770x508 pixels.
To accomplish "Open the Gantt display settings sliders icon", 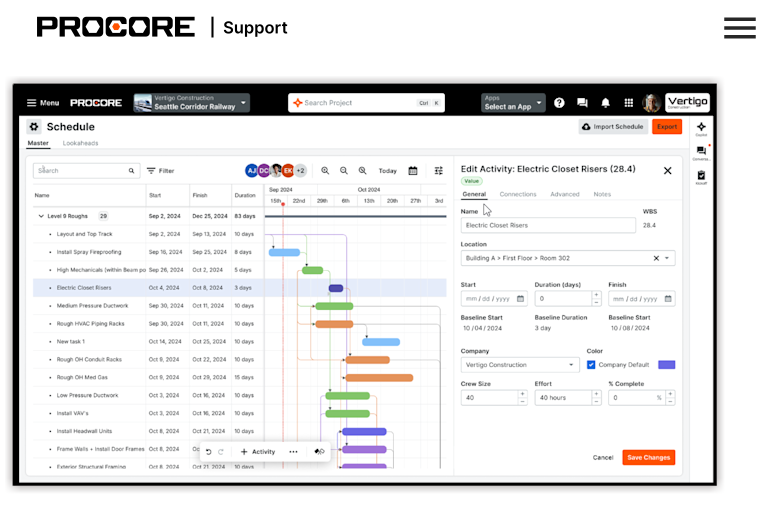I will coord(439,170).
